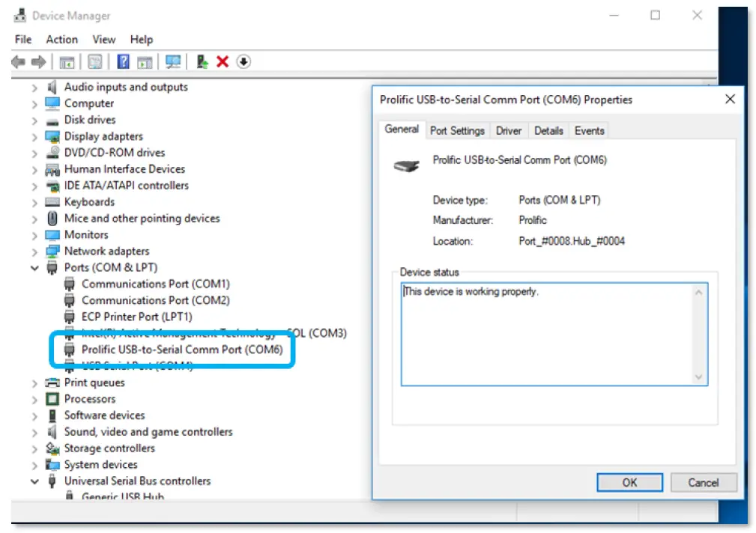Expand Audio inputs and outputs node
Image resolution: width=756 pixels, height=533 pixels.
tap(34, 88)
